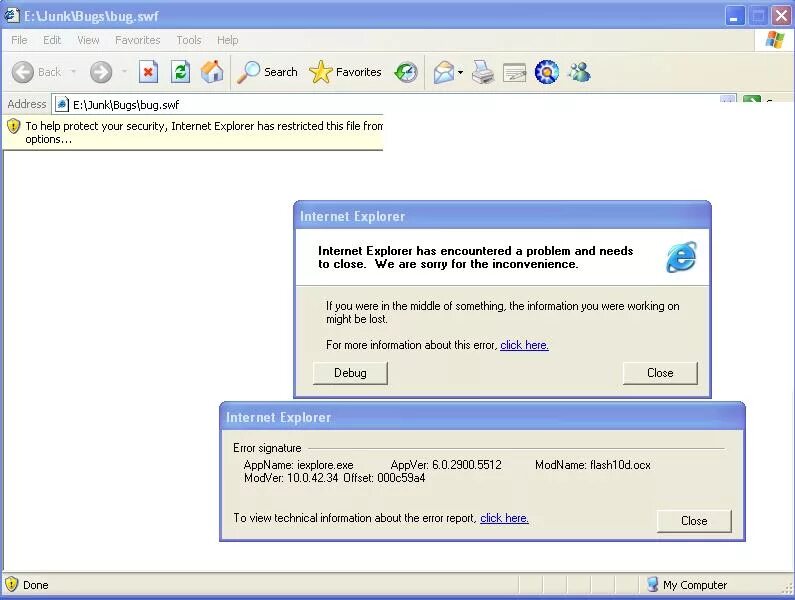Minimize the Internet Explorer window
The height and width of the screenshot is (600, 795).
[x=734, y=16]
